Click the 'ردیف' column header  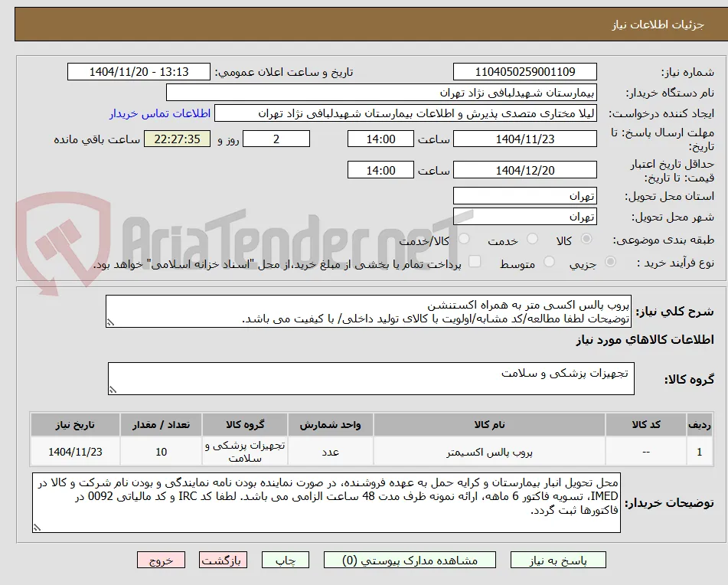click(x=700, y=425)
